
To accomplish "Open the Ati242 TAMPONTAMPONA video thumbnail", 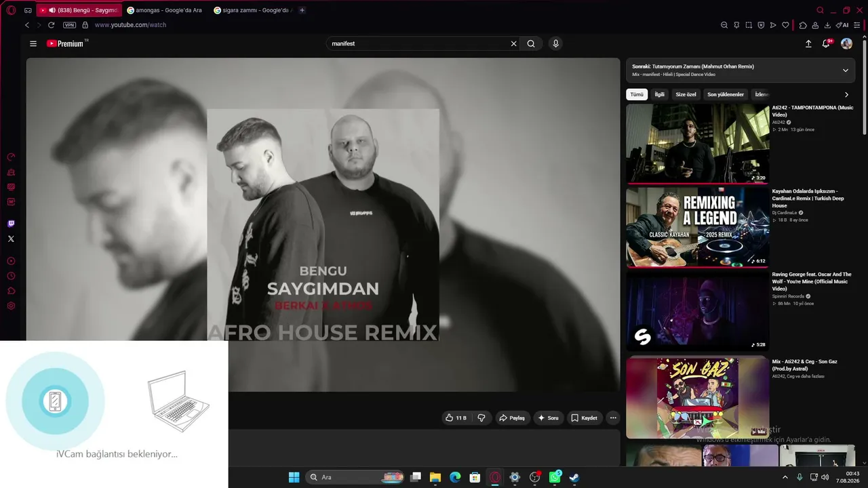I will tap(698, 144).
